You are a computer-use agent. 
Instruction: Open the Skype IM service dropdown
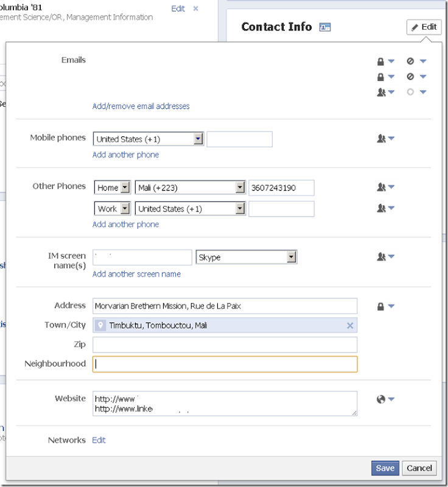click(292, 257)
